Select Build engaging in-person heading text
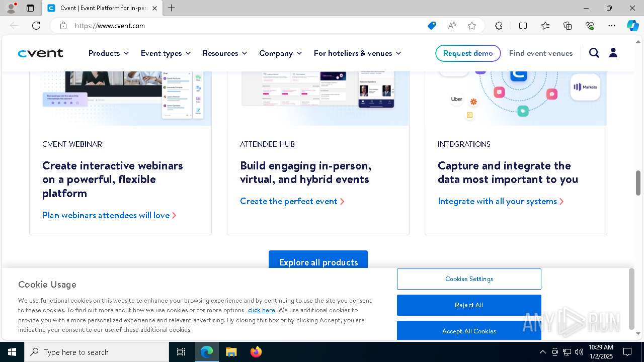 [x=305, y=172]
